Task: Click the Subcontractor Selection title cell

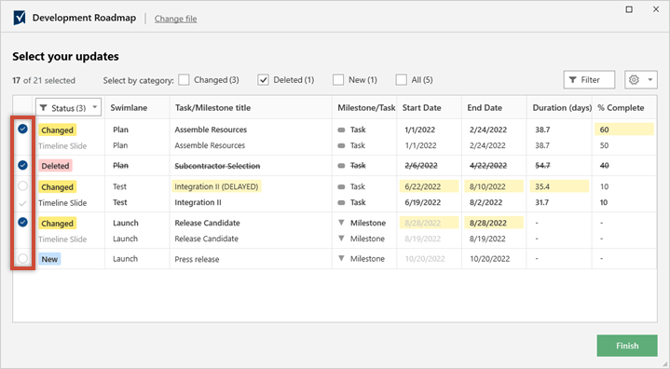Action: pyautogui.click(x=217, y=166)
